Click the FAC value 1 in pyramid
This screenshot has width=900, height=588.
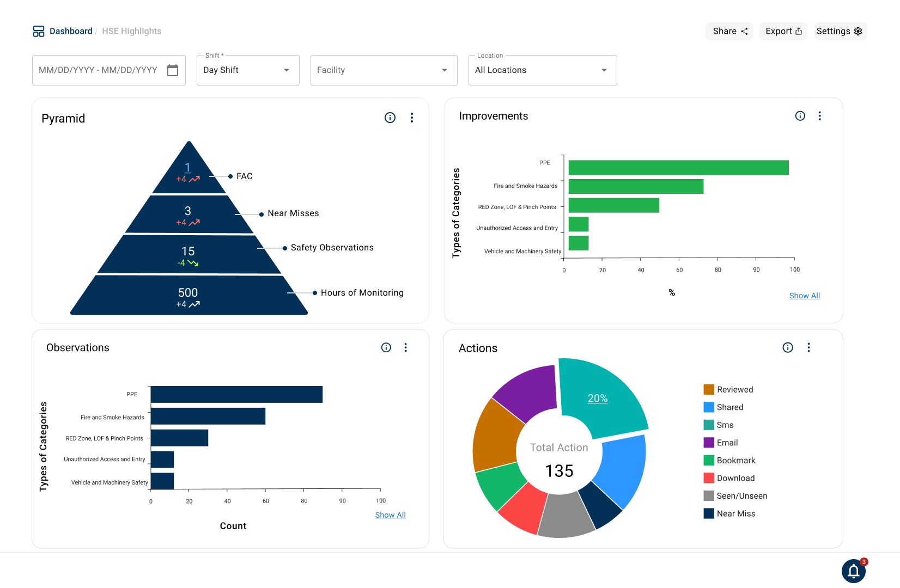point(187,168)
